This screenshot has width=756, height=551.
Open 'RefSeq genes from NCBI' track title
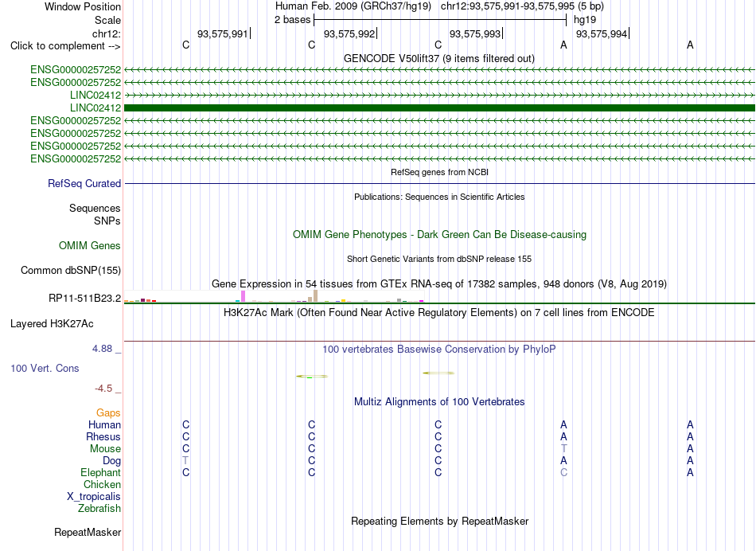439,172
